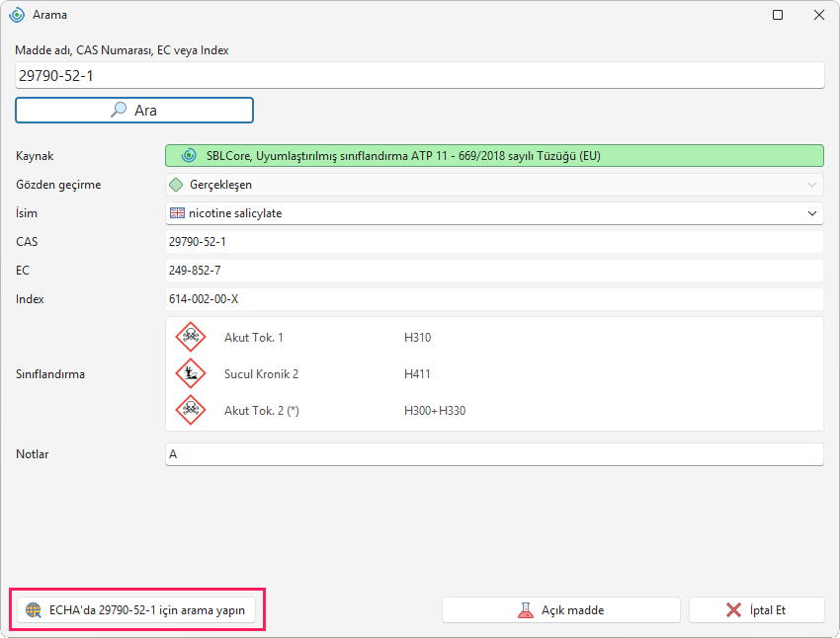The height and width of the screenshot is (638, 840).
Task: Open the nicotine salicylate name combo box
Action: [494, 213]
